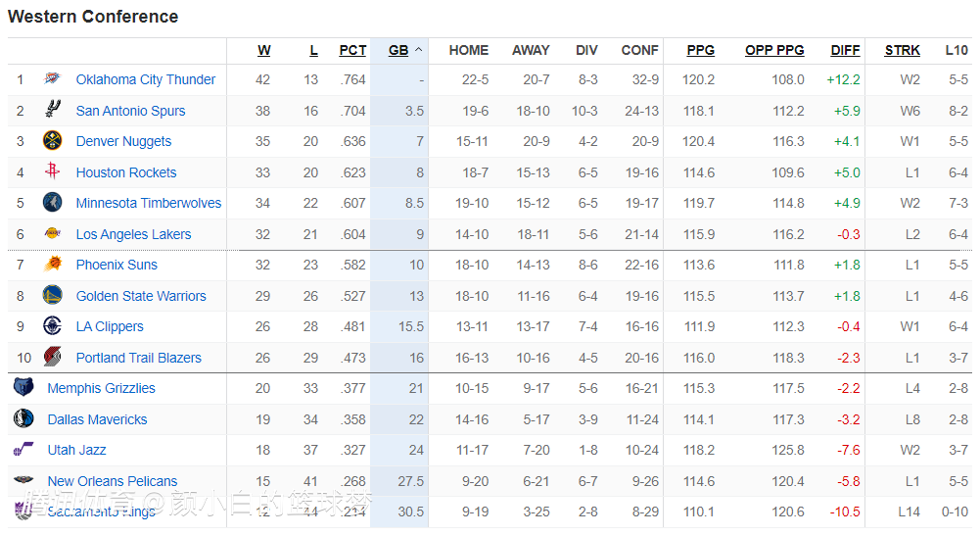Toggle sort arrow on GB column

(x=419, y=50)
